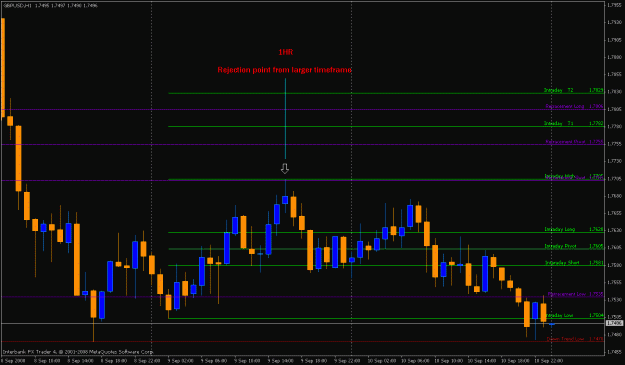This screenshot has width=625, height=365.
Task: Click the '8 Sep 2008' time axis label
Action: (x=13, y=360)
